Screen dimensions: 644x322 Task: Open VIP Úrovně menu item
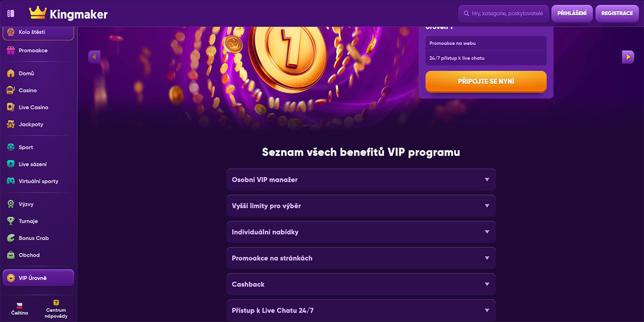pyautogui.click(x=38, y=278)
